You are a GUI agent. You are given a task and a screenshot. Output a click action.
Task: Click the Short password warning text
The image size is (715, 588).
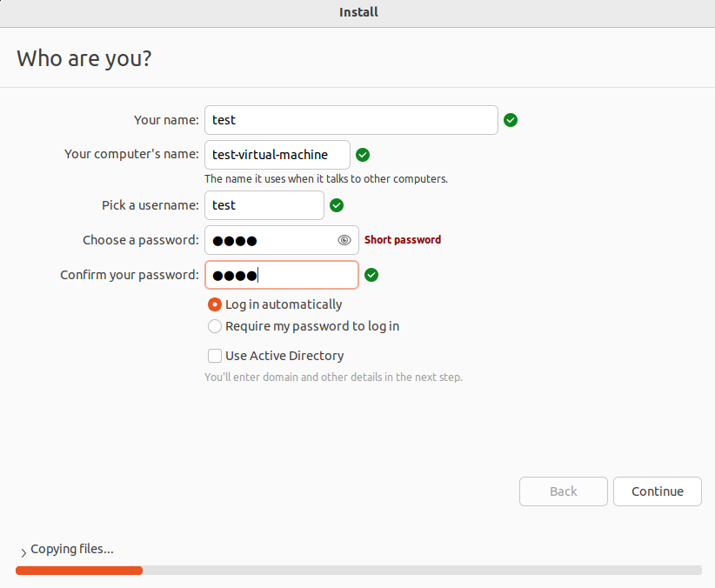coord(403,239)
